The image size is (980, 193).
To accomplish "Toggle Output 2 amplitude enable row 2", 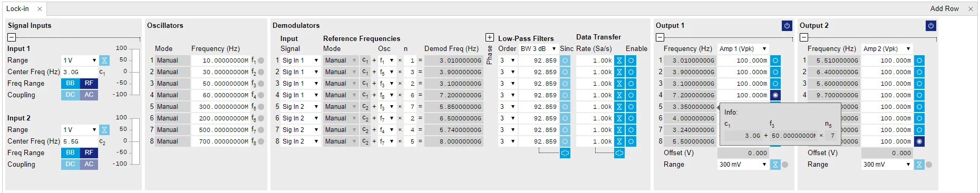I will [x=919, y=72].
